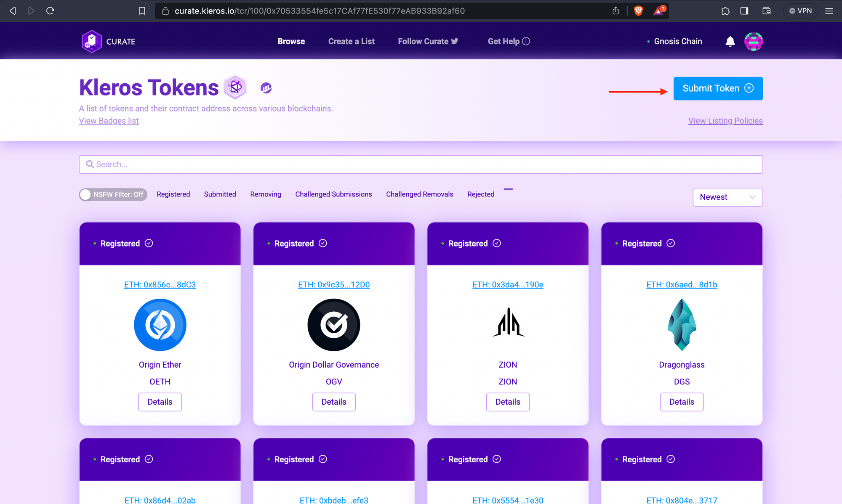Expand the Newest sort dropdown
Screen dimensions: 842x504
pyautogui.click(x=727, y=197)
